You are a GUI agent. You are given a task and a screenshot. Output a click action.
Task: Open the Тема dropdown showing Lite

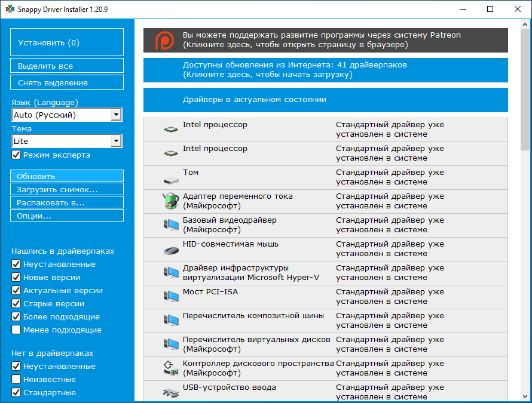point(67,141)
